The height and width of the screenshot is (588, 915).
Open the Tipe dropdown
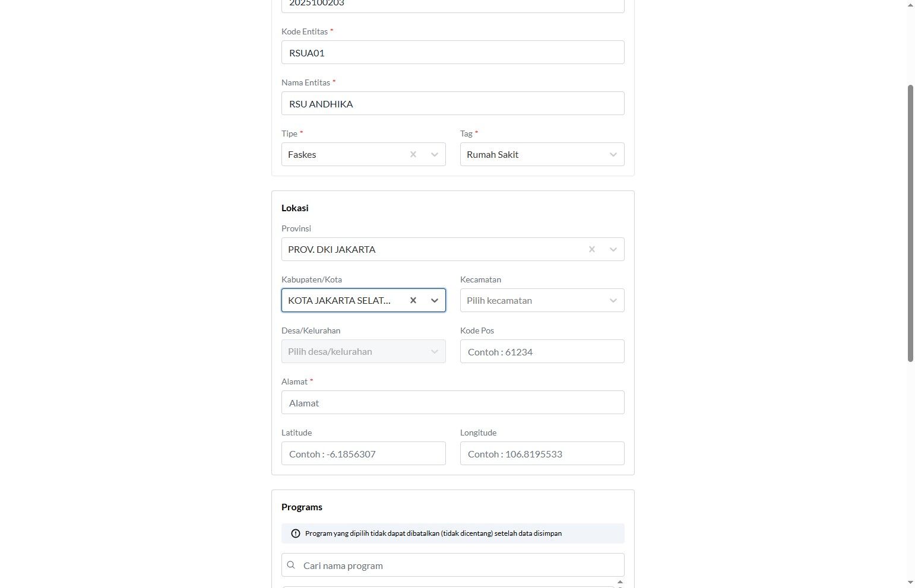click(435, 154)
